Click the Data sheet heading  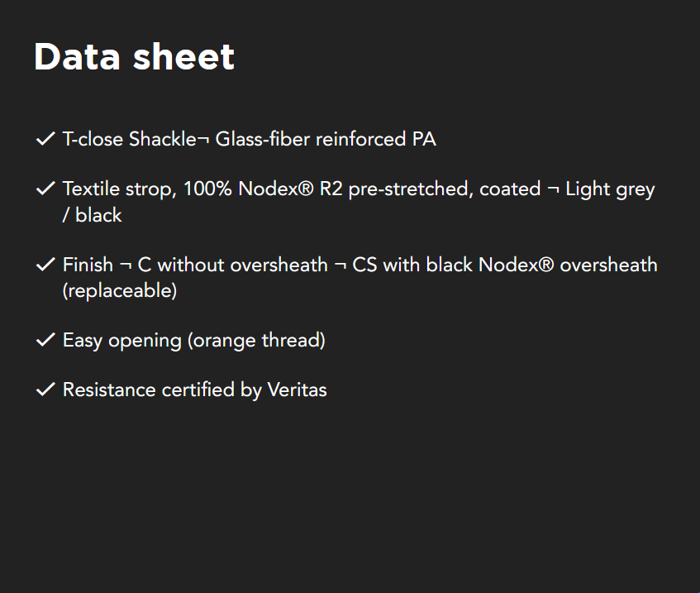(134, 57)
